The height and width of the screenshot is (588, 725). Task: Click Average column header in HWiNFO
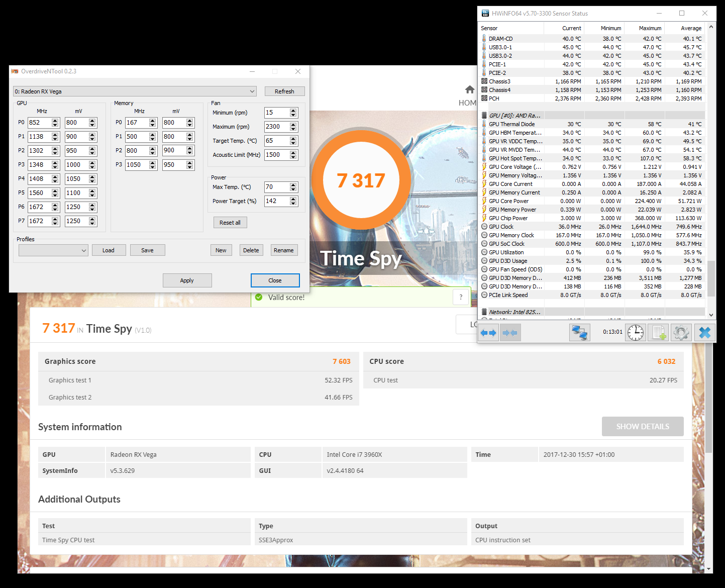pyautogui.click(x=684, y=28)
